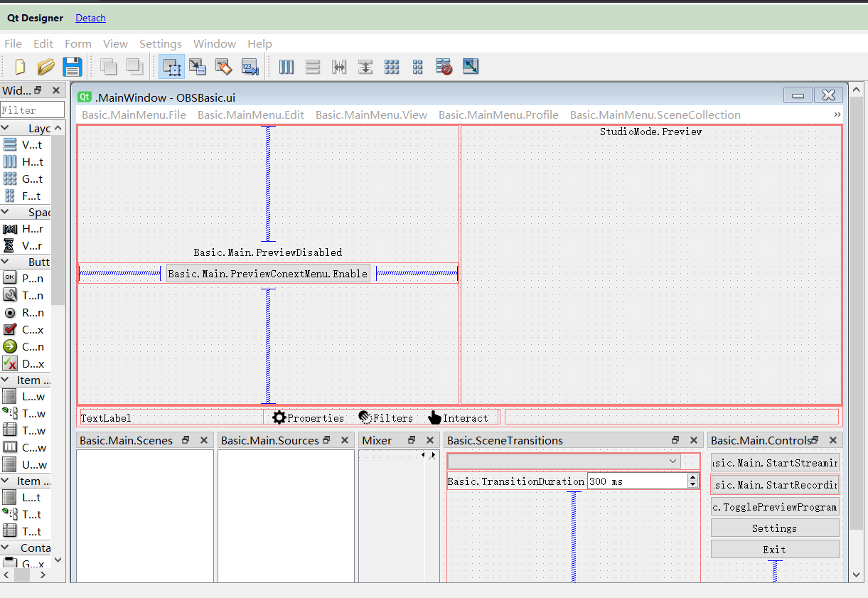Click the 300 ms duration field

coord(638,481)
